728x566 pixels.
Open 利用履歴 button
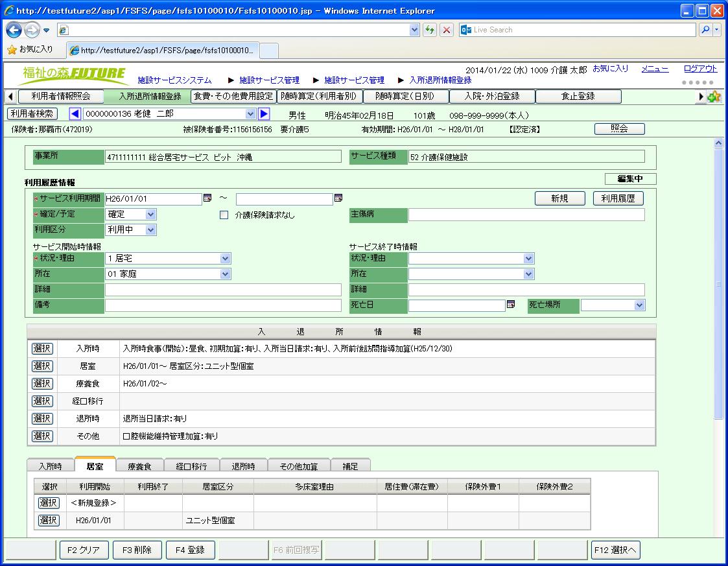tap(618, 199)
